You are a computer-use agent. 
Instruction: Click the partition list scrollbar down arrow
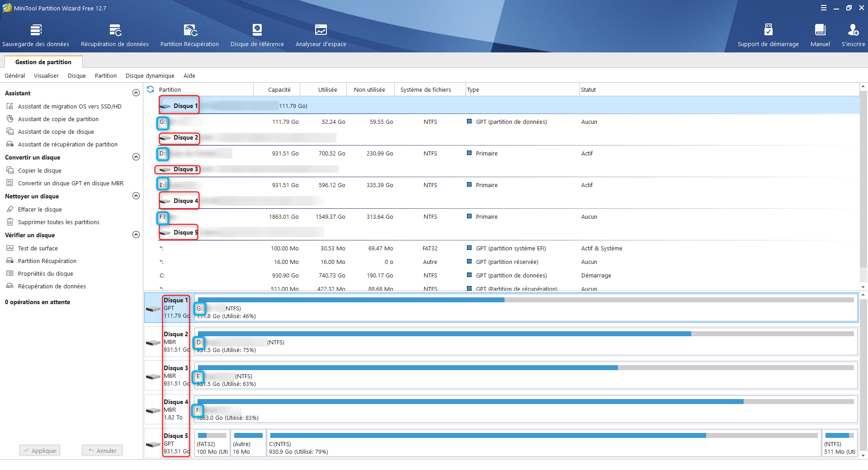point(863,287)
